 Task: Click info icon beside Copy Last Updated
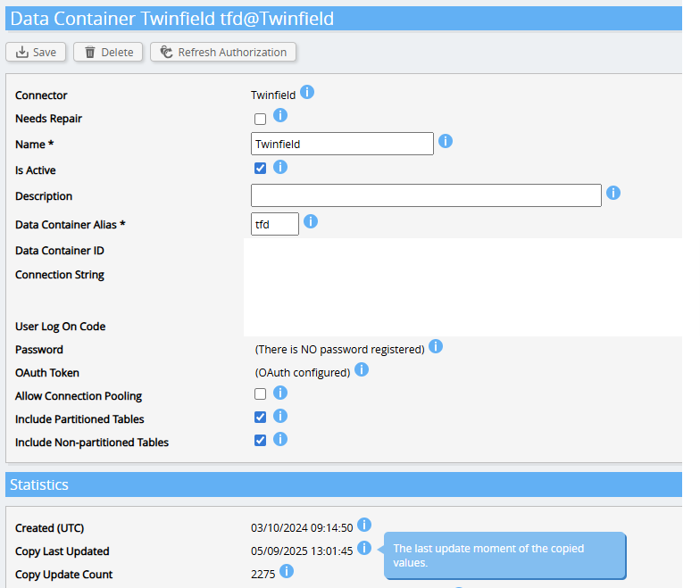pyautogui.click(x=364, y=548)
